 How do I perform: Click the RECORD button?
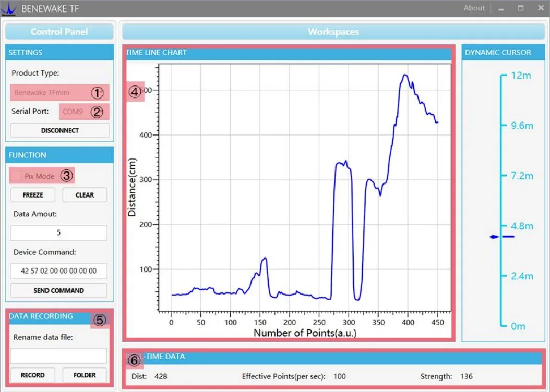click(33, 375)
